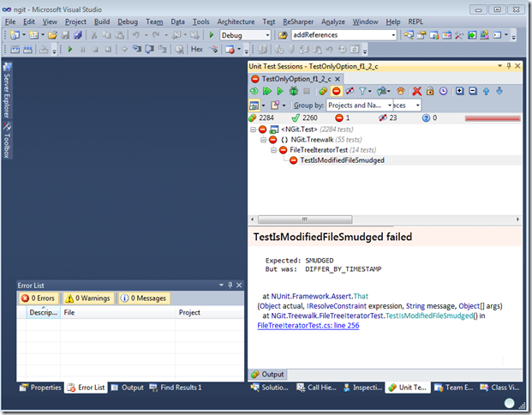Click the Collapse All minus icon
The image size is (532, 415).
coord(473,91)
